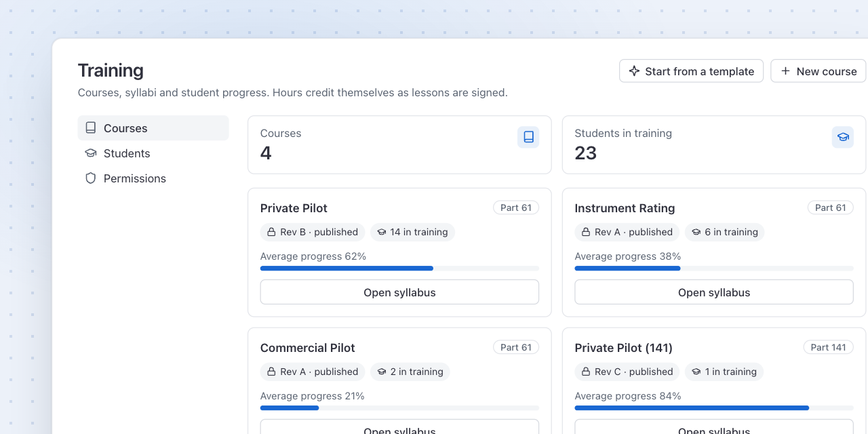Click the 1 in training chip

(724, 372)
